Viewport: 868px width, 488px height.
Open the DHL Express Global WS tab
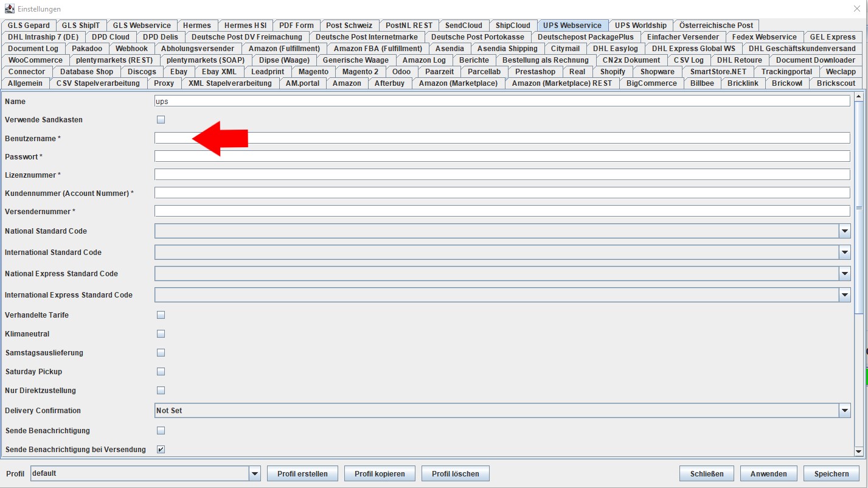[693, 49]
